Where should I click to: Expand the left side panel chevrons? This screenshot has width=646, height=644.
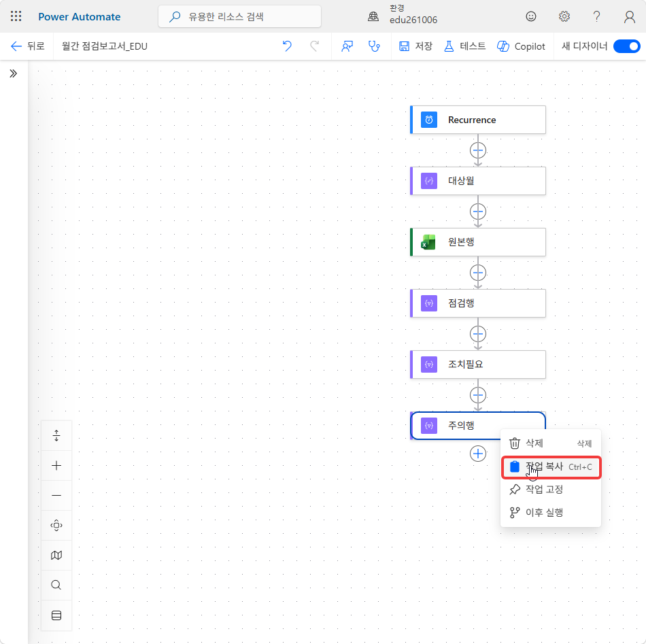(x=13, y=73)
